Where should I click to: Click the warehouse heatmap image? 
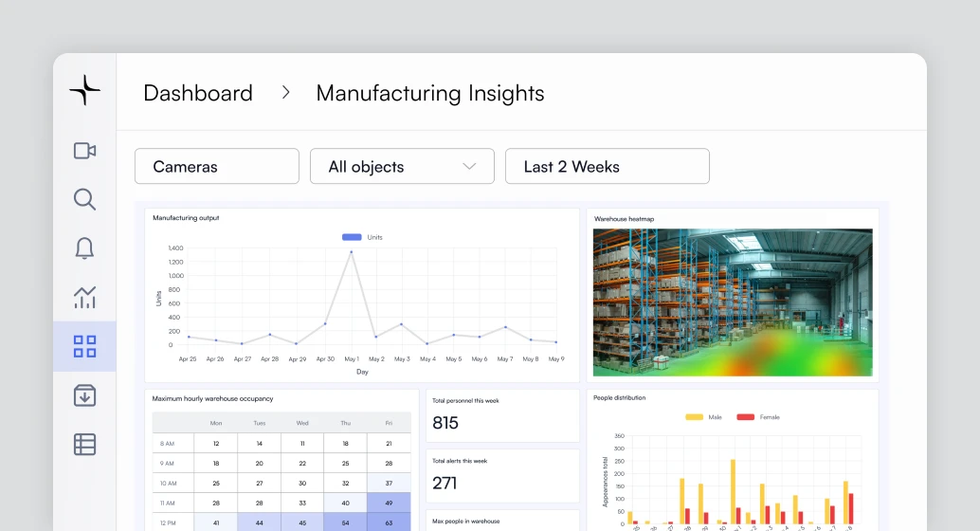(733, 302)
